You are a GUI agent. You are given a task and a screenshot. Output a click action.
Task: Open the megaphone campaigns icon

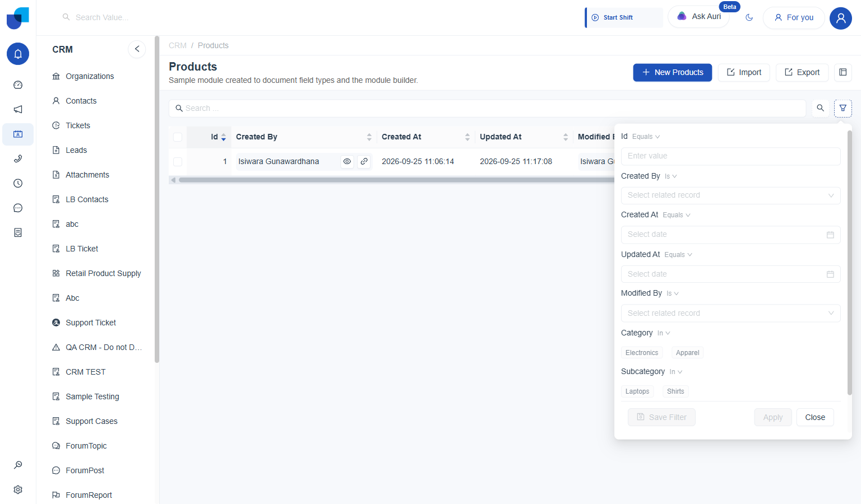(x=18, y=110)
